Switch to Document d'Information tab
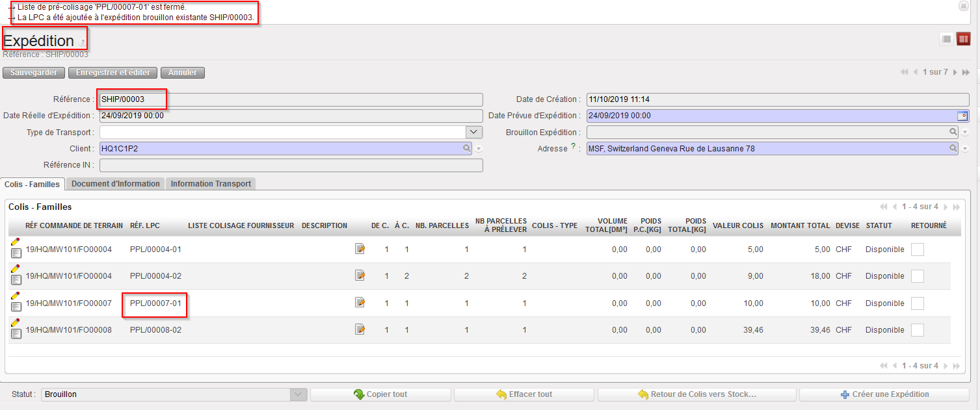The width and height of the screenshot is (980, 410). pyautogui.click(x=115, y=184)
